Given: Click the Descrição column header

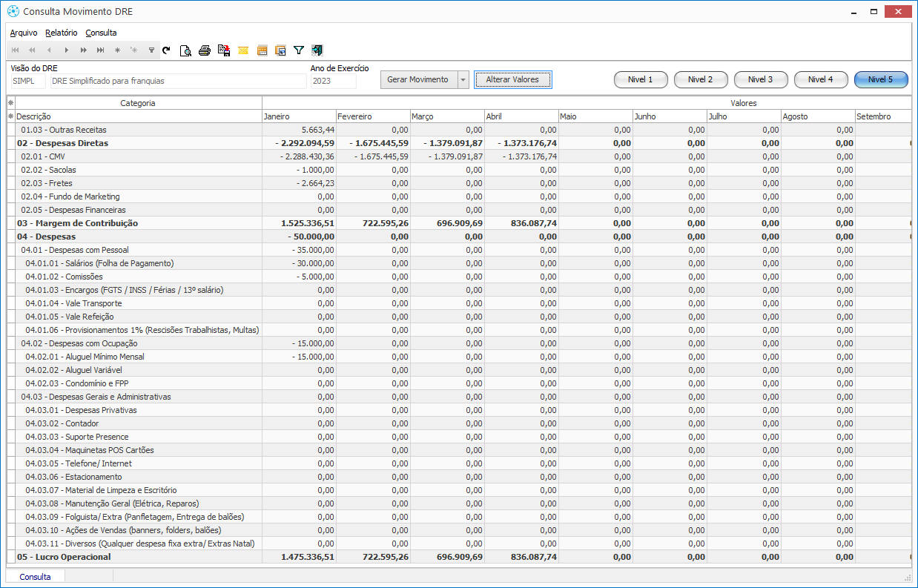Looking at the screenshot, I should (139, 116).
